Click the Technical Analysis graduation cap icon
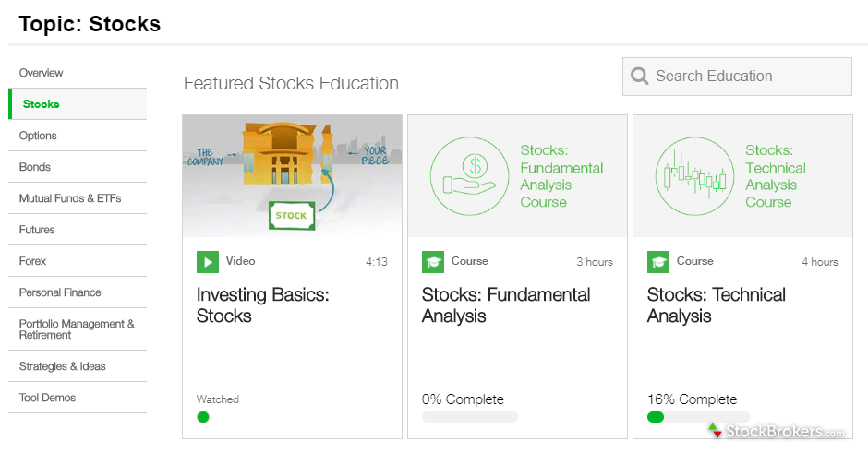Image resolution: width=868 pixels, height=453 pixels. point(658,262)
